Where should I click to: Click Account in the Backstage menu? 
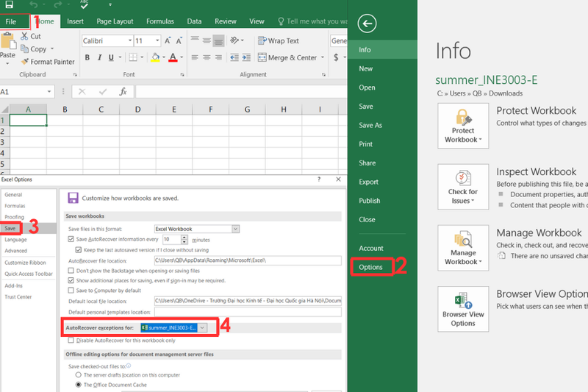[x=371, y=249]
